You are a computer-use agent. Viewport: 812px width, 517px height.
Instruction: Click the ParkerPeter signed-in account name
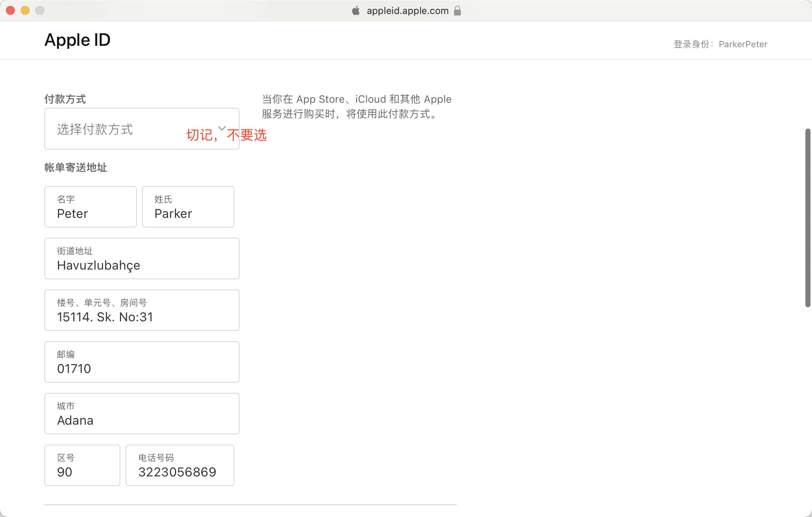click(x=743, y=44)
